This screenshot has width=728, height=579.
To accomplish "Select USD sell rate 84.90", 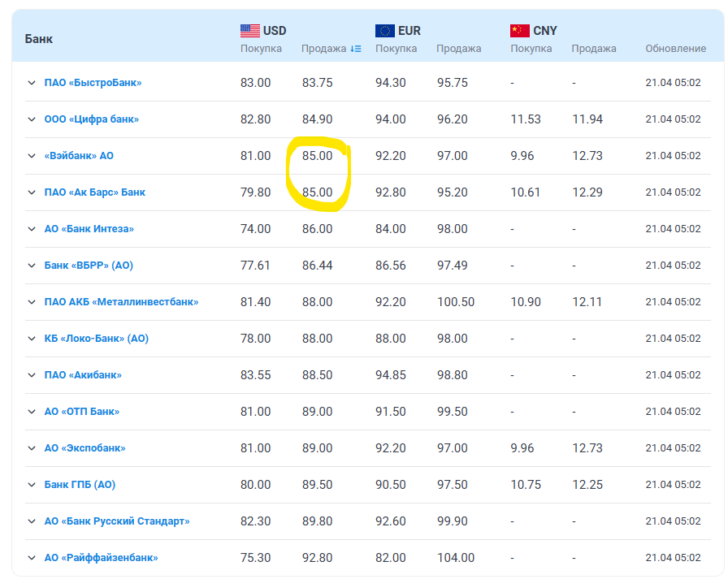I will pos(318,119).
